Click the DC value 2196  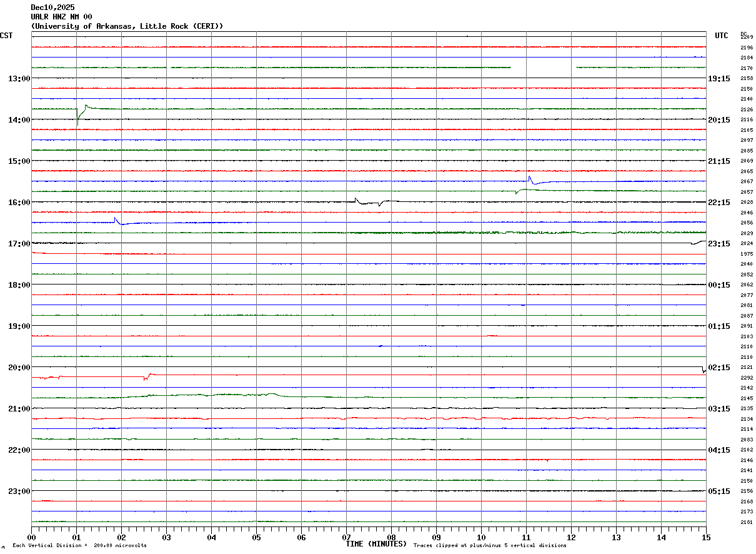point(747,48)
